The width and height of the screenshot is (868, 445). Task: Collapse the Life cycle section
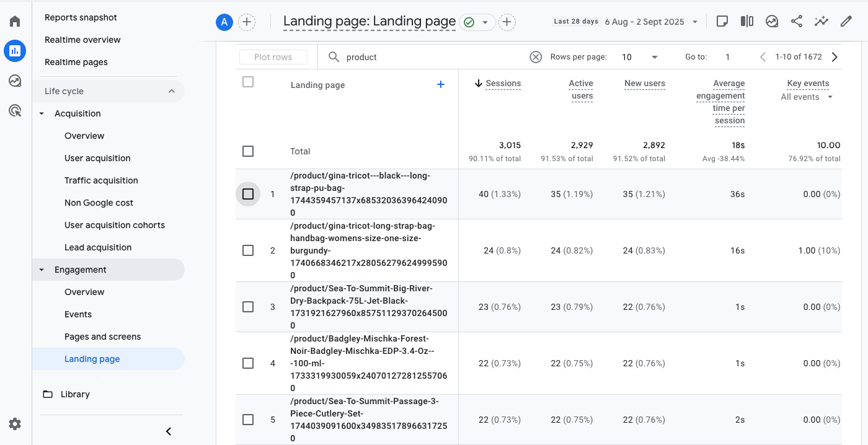pos(172,90)
